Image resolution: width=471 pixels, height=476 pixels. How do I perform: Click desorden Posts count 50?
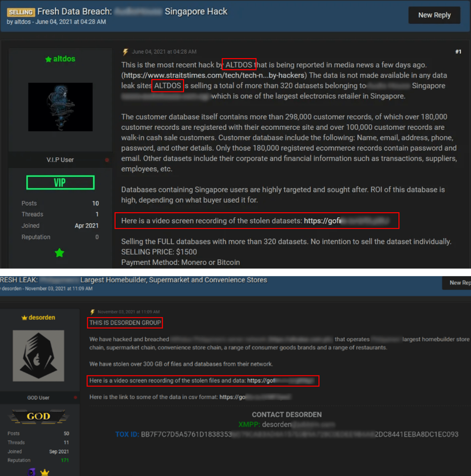[x=66, y=433]
